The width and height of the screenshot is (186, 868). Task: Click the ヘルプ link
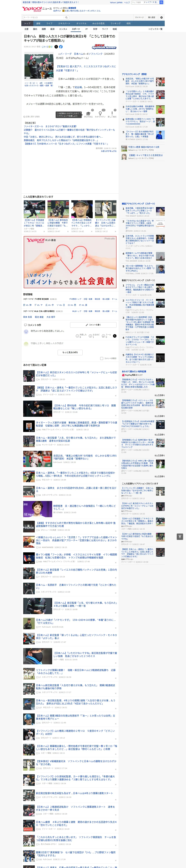click(127, 2)
